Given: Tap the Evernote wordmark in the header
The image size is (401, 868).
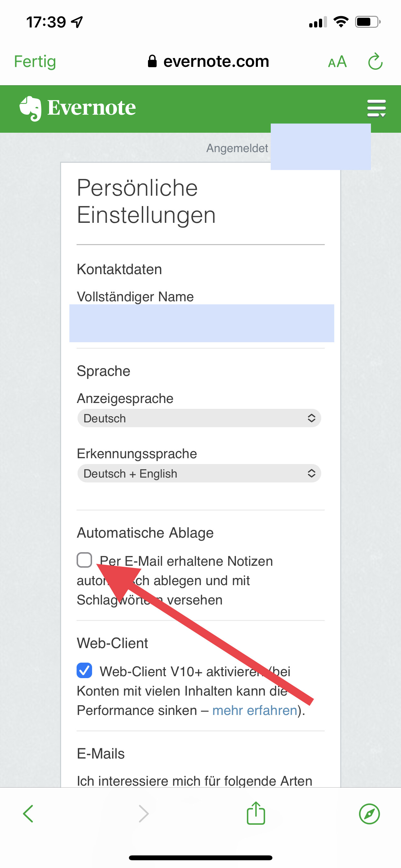Looking at the screenshot, I should pos(91,108).
